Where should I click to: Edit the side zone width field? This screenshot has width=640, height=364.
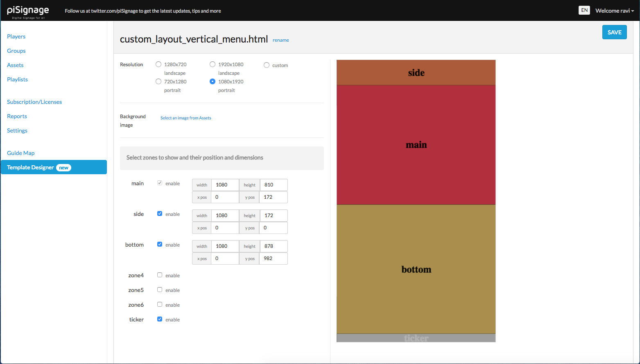[225, 216]
